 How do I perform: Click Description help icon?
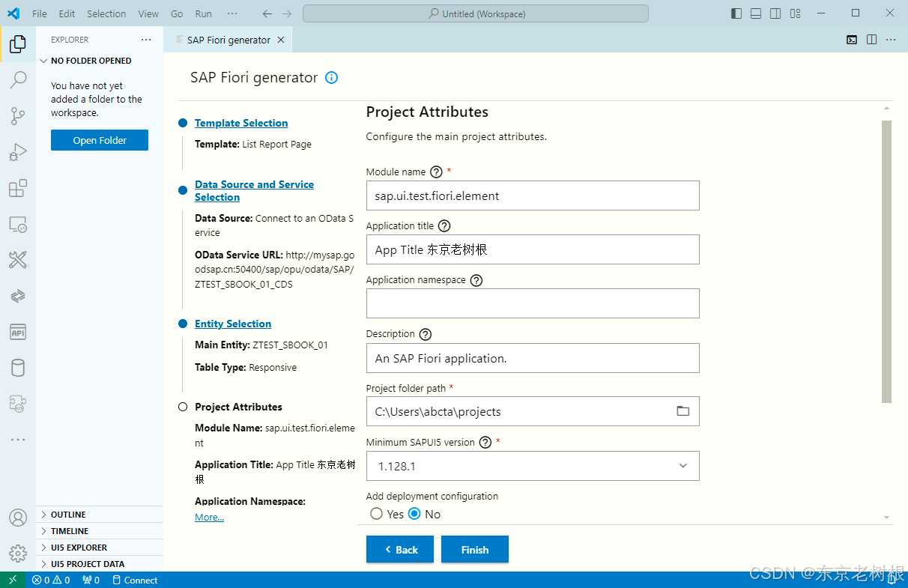pyautogui.click(x=426, y=334)
